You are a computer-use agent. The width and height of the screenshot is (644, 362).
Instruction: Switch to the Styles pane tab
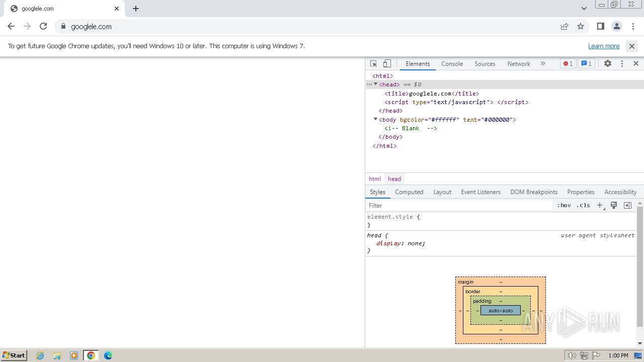pos(377,192)
